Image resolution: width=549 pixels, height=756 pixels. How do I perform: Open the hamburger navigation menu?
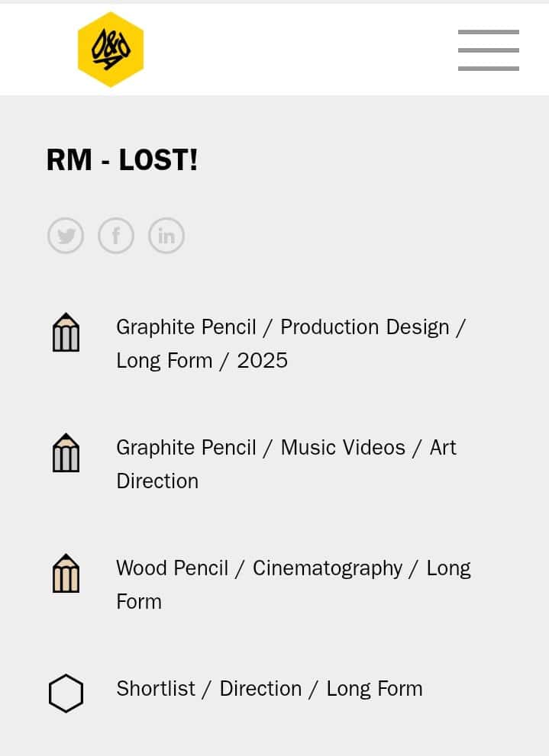point(488,50)
